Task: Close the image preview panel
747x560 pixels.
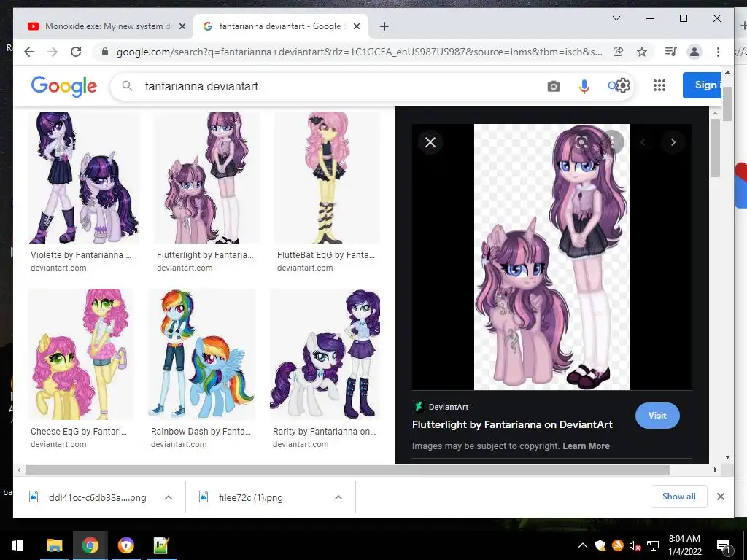Action: click(x=430, y=142)
